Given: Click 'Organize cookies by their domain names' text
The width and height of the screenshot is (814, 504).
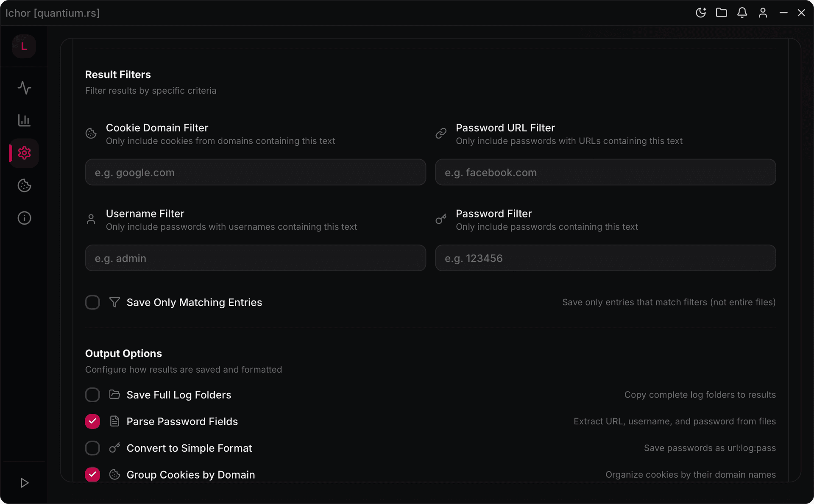Looking at the screenshot, I should pyautogui.click(x=691, y=475).
